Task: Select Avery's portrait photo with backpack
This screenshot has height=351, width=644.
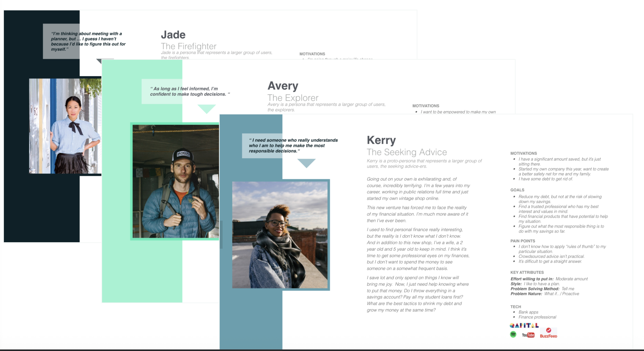Action: [176, 181]
